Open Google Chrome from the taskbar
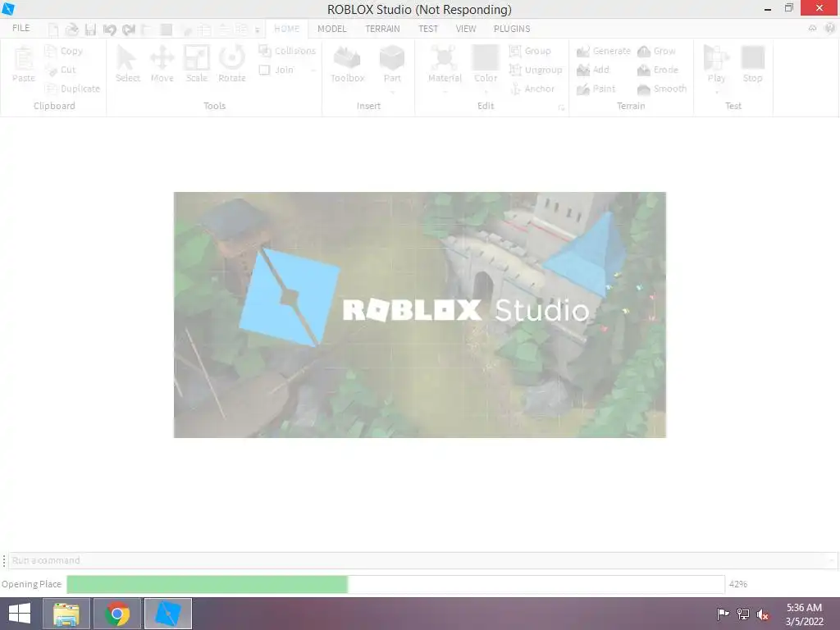840x630 pixels. (x=117, y=614)
